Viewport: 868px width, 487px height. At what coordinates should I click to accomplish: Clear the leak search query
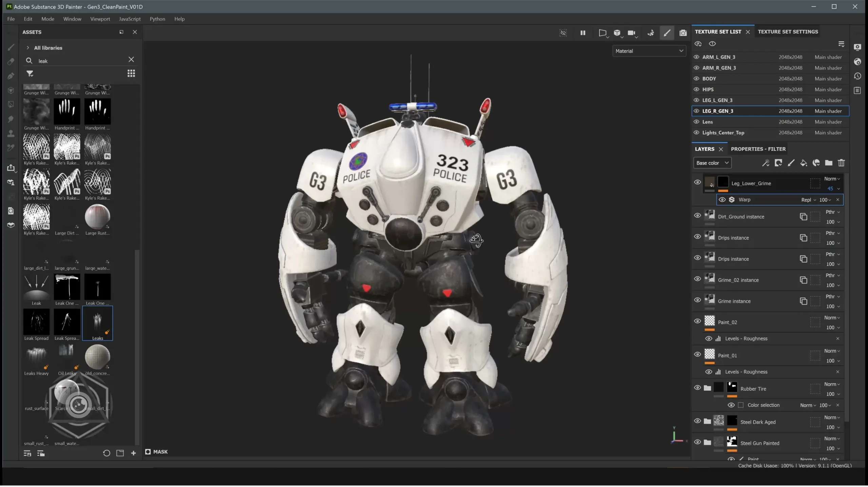click(x=131, y=59)
